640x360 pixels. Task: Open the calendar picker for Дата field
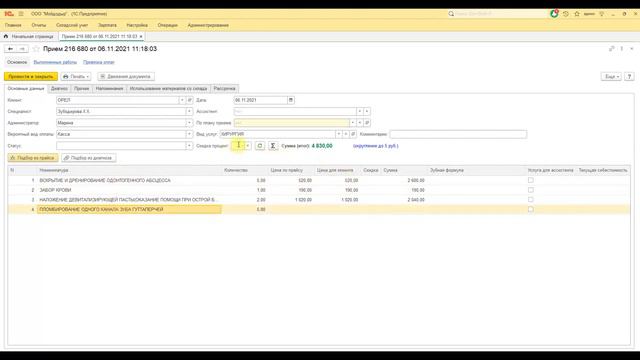click(x=291, y=100)
